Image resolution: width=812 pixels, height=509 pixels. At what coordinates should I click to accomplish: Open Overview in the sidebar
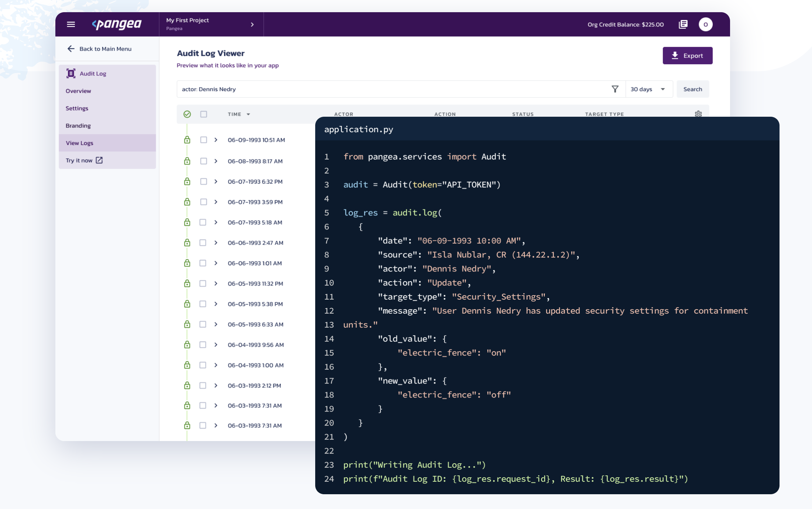point(107,91)
